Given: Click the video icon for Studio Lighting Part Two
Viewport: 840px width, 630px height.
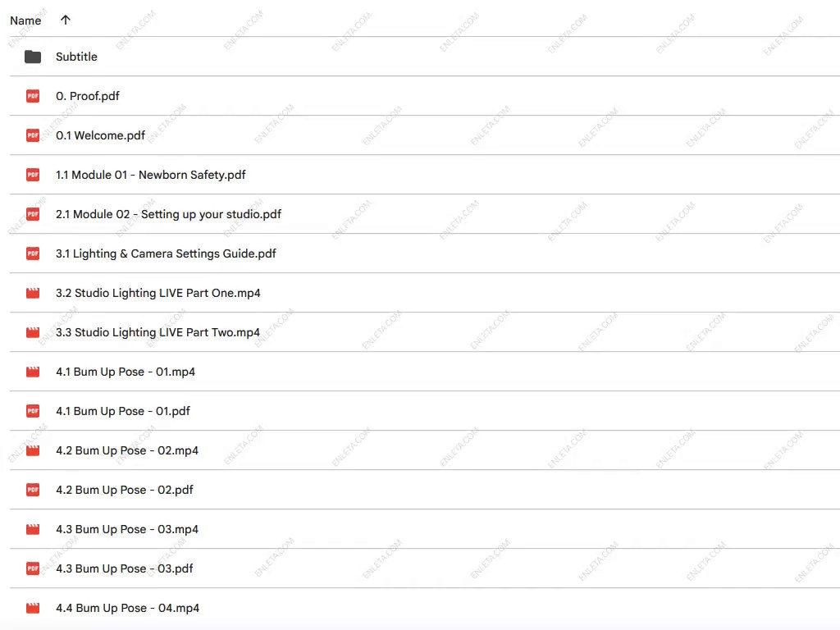Looking at the screenshot, I should point(33,332).
